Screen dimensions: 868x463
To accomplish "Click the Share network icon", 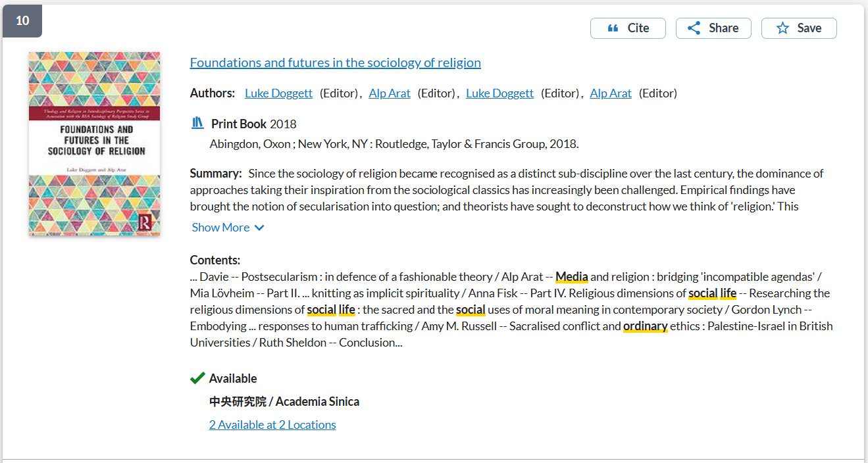I will 694,28.
